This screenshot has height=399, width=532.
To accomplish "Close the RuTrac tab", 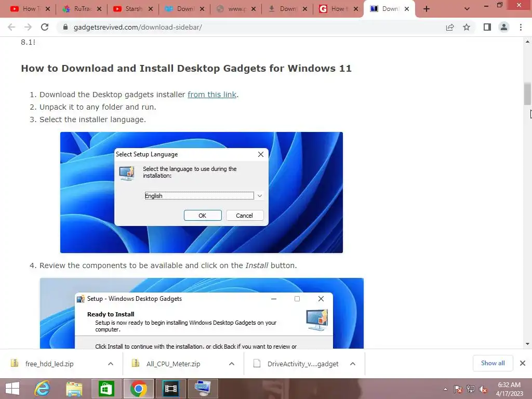I will (x=99, y=9).
